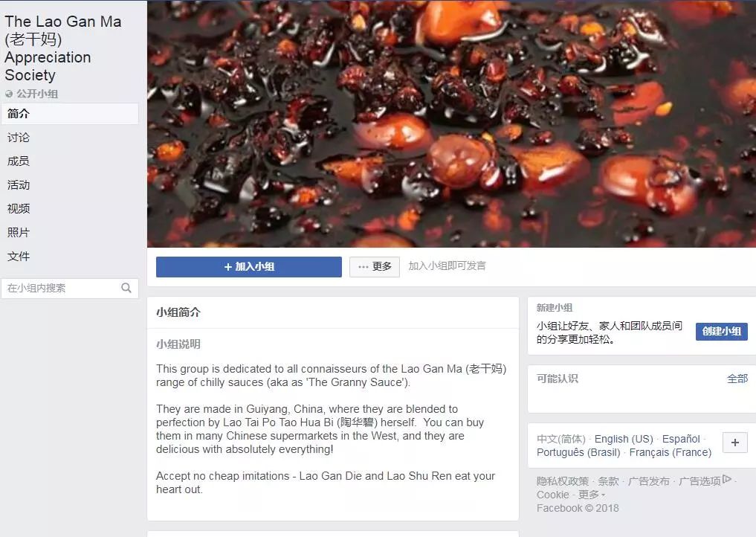Click the chilli sauce cover photo
756x537 pixels.
(451, 123)
